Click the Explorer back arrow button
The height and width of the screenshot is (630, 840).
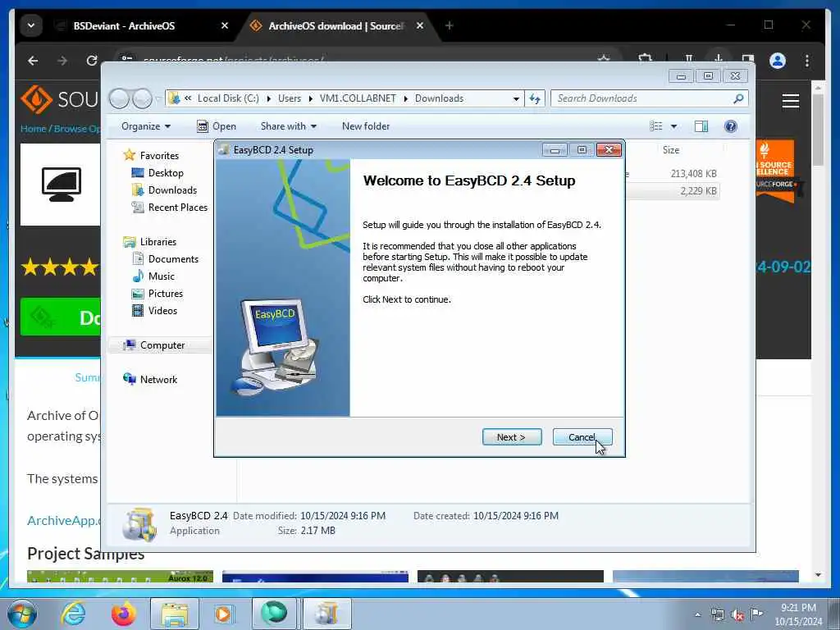(x=119, y=98)
